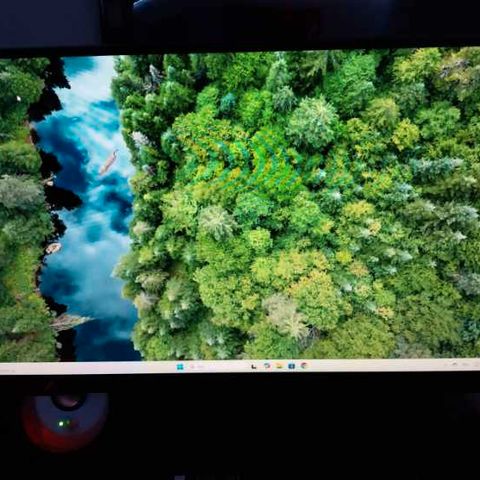Launch Google Chrome from the taskbar
The width and height of the screenshot is (480, 480).
304,366
